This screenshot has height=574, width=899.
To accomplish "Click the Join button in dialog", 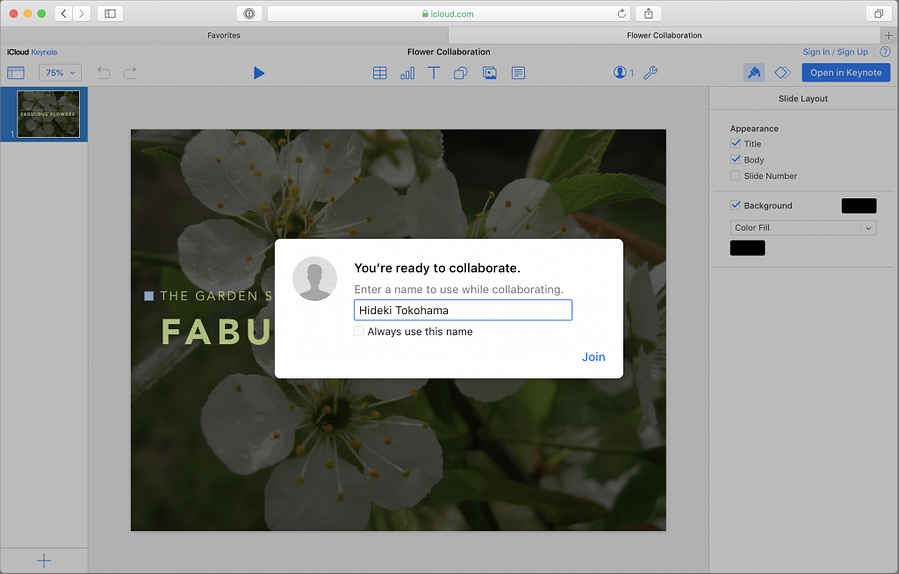I will [593, 357].
